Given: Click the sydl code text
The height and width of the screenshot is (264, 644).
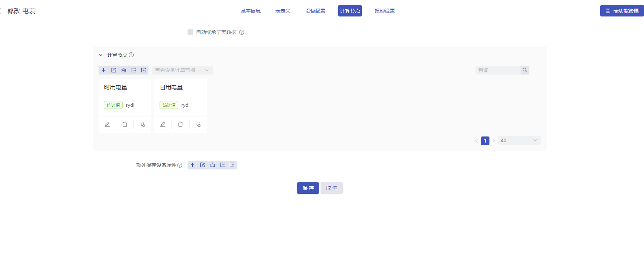Looking at the screenshot, I should point(130,105).
